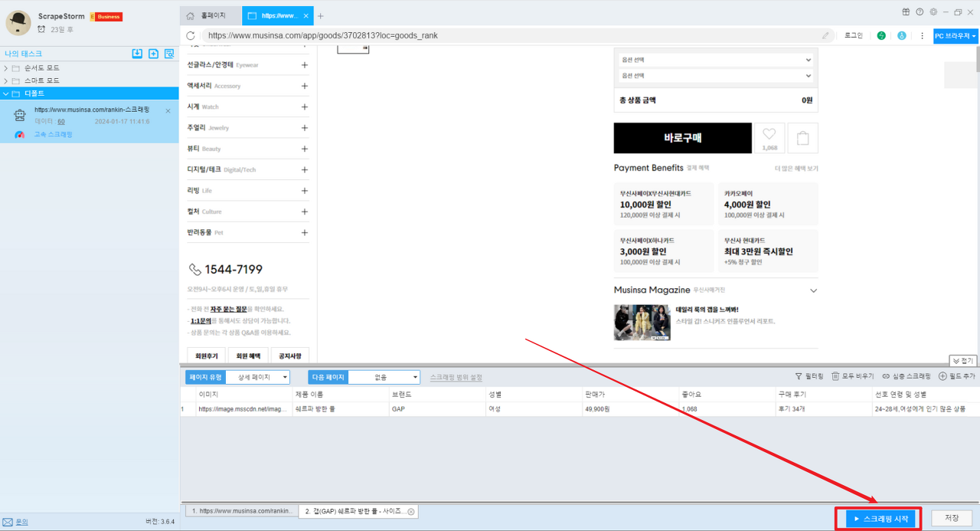Image resolution: width=980 pixels, height=531 pixels.
Task: Close the https://www... browser tab
Action: coord(306,15)
